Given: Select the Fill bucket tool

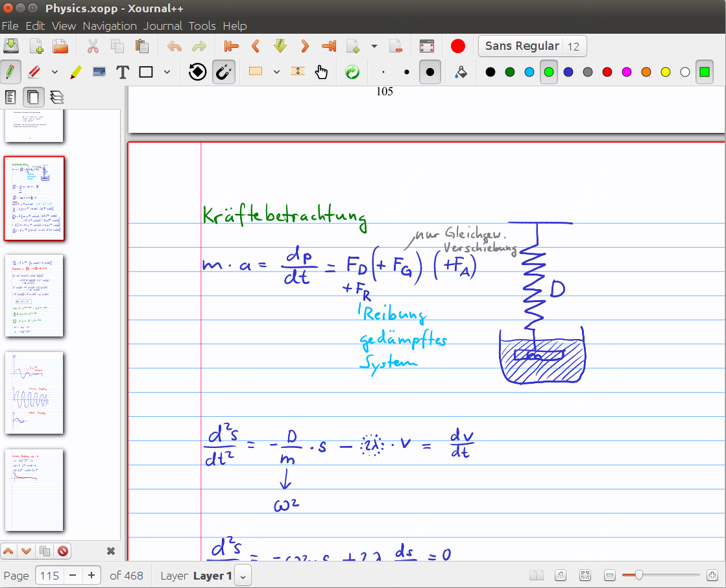Looking at the screenshot, I should [460, 72].
